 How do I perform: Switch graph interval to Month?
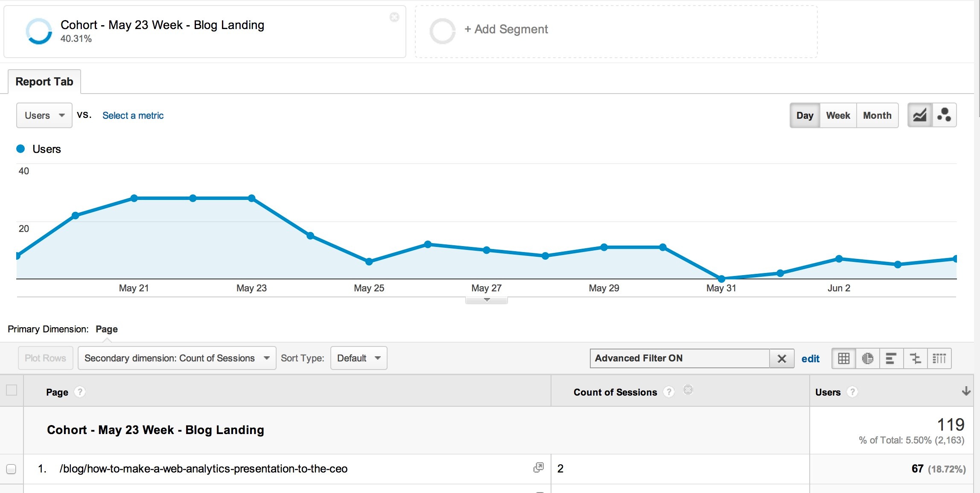tap(877, 115)
